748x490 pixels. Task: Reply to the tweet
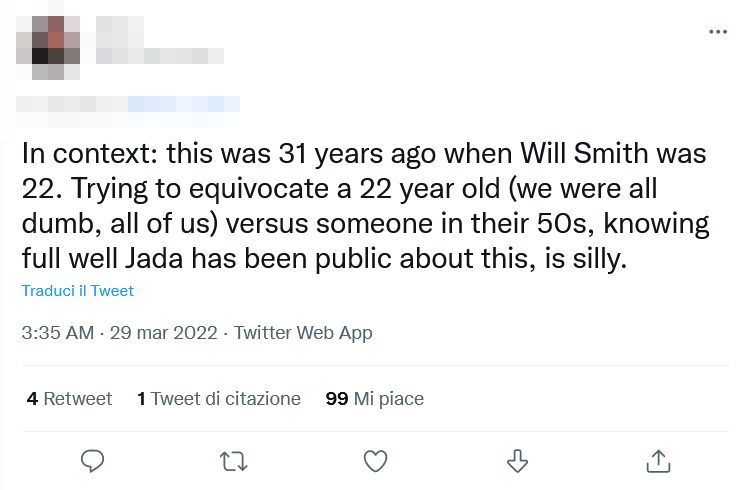(93, 460)
